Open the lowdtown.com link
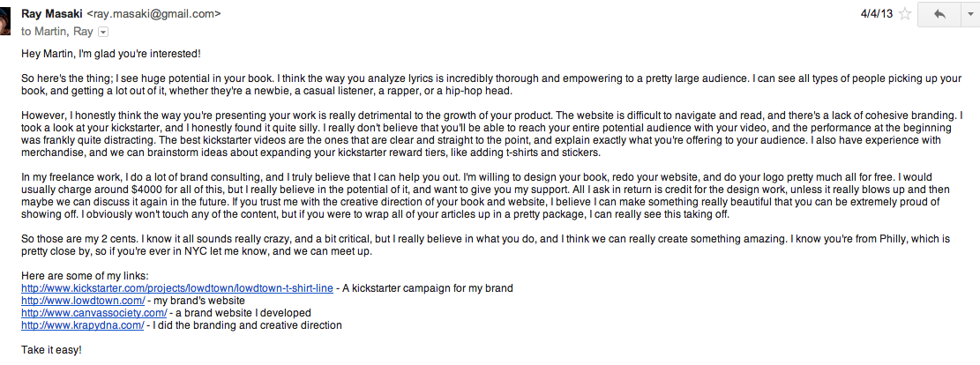This screenshot has width=980, height=365. tap(83, 301)
